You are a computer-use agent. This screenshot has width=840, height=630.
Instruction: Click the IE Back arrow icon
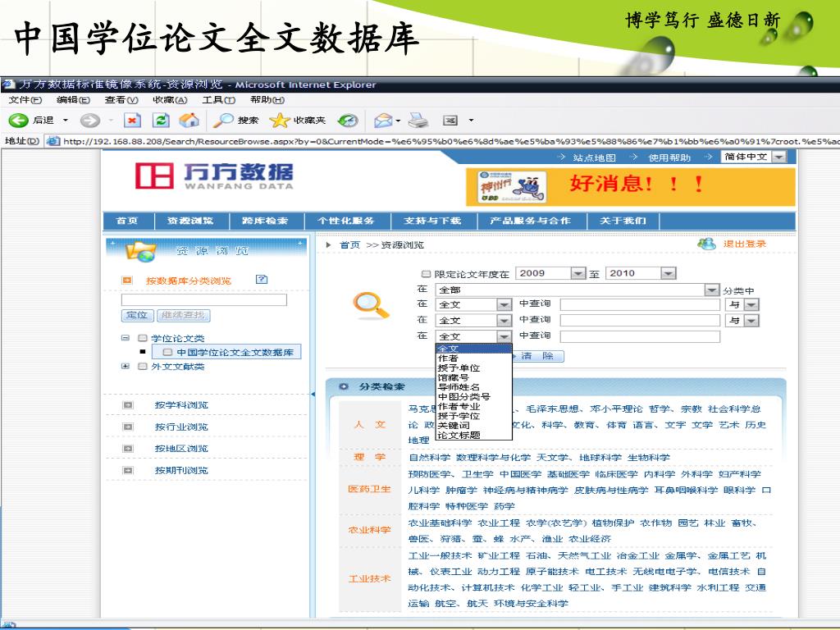[x=18, y=121]
